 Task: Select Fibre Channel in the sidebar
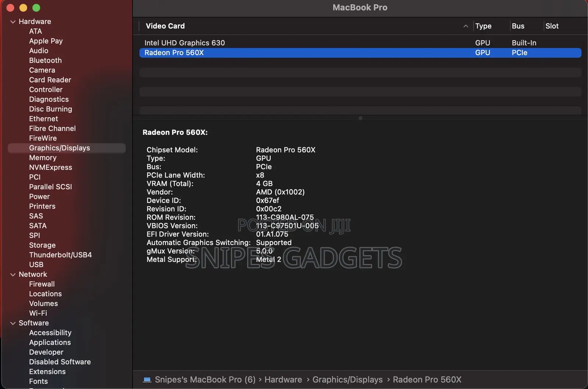52,129
